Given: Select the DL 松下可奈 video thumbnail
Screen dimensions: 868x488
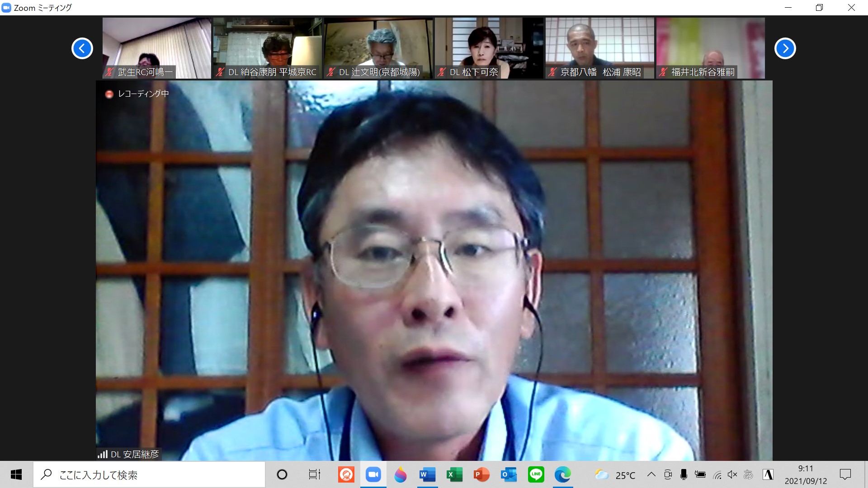Looking at the screenshot, I should (x=489, y=45).
